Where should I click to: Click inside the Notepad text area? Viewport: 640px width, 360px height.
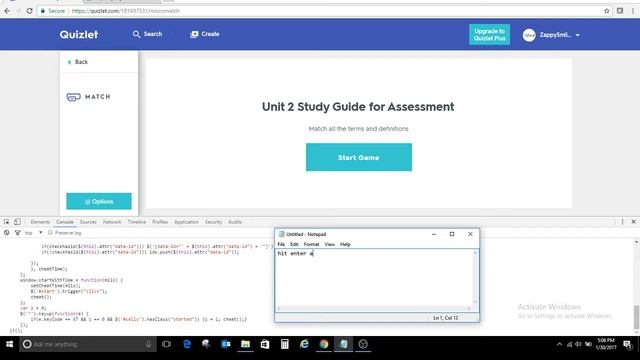point(374,278)
